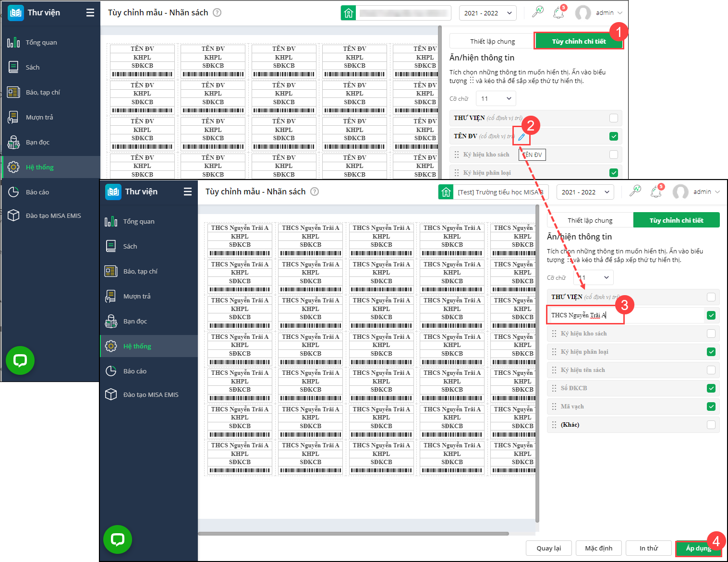This screenshot has width=728, height=562.
Task: Open the Cỡ chữ size dropdown in back window
Action: (x=496, y=98)
